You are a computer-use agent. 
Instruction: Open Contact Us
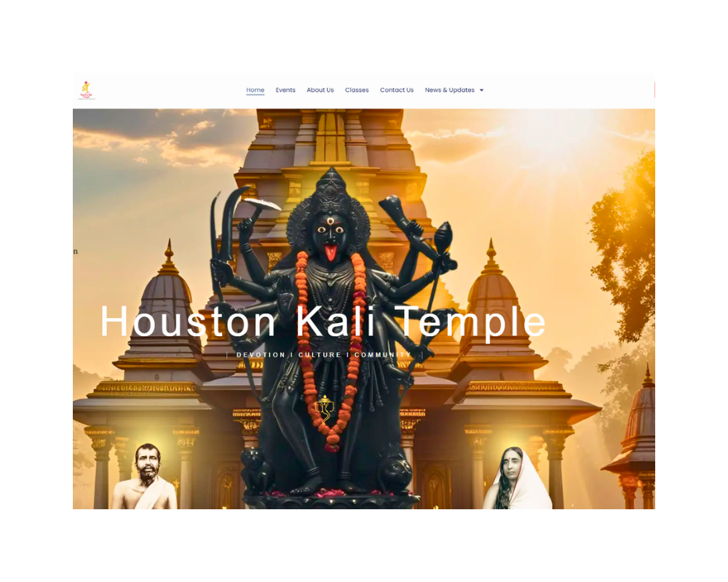397,89
